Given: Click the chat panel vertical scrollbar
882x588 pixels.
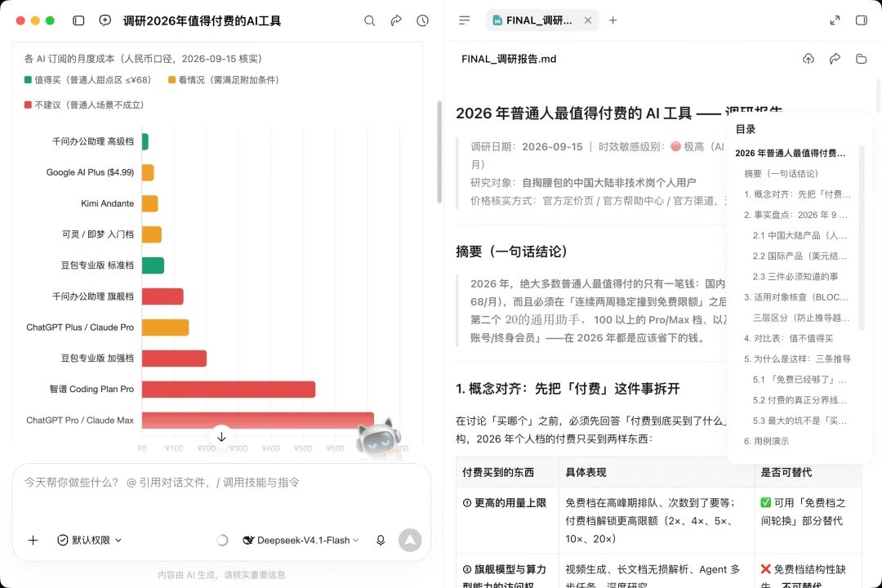Looking at the screenshot, I should [x=439, y=152].
